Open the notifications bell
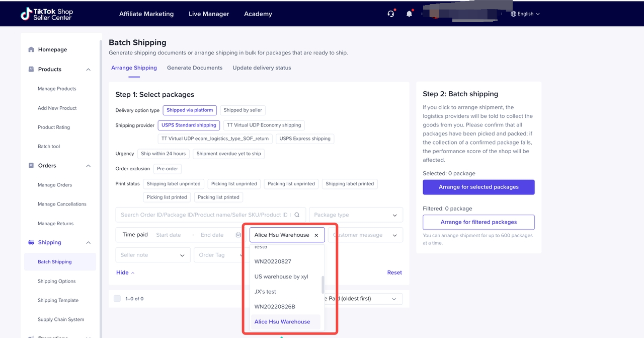The height and width of the screenshot is (338, 644). click(x=409, y=14)
